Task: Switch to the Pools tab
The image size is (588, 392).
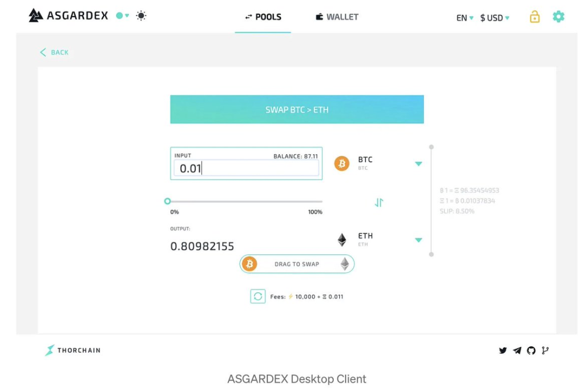Action: coord(263,17)
